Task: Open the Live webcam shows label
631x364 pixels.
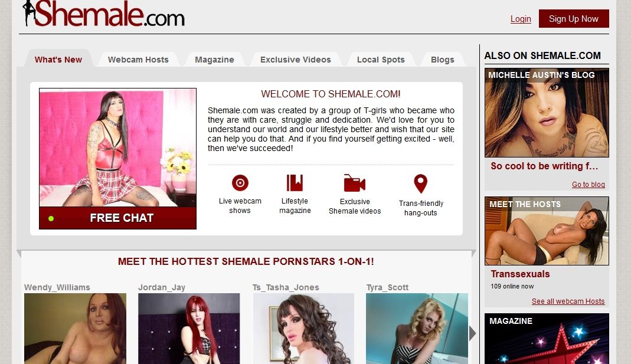Action: pos(240,205)
